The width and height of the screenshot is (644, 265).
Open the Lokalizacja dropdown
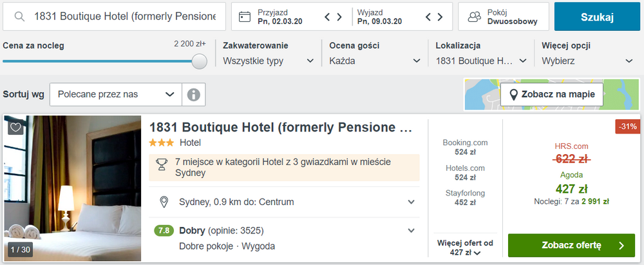[x=481, y=61]
